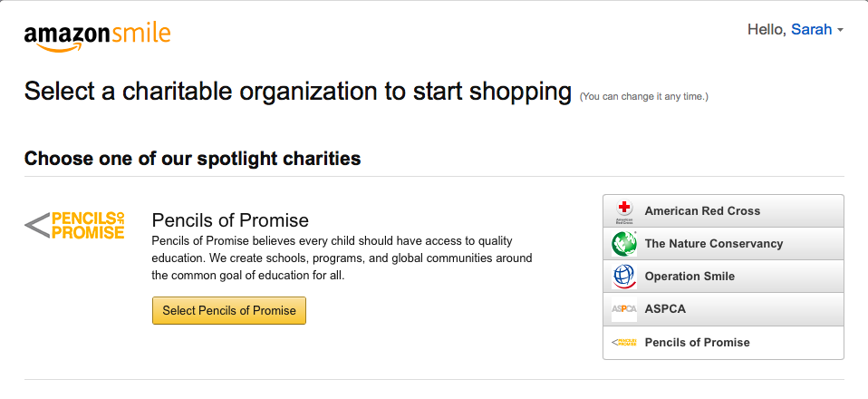Click the Select Pencils of Promise button
Image resolution: width=868 pixels, height=399 pixels.
[229, 310]
